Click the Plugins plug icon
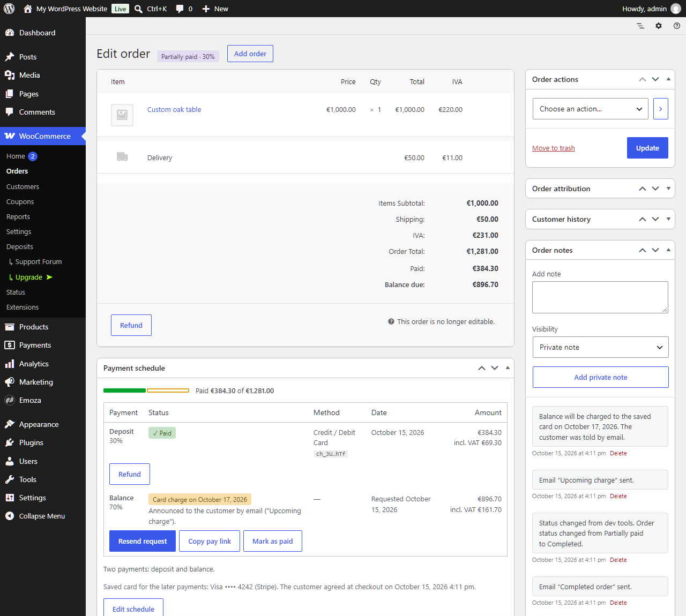 [x=10, y=442]
